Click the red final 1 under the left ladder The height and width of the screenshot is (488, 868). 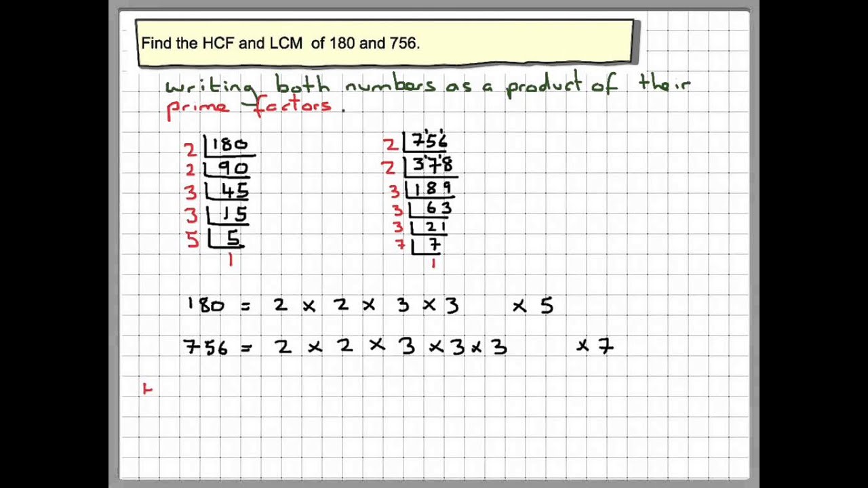pyautogui.click(x=231, y=260)
